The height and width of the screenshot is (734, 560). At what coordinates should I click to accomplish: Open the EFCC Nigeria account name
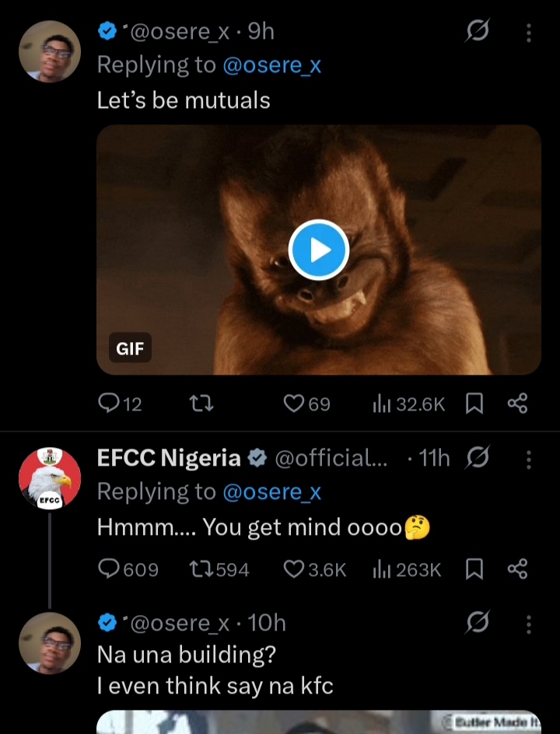pyautogui.click(x=169, y=459)
